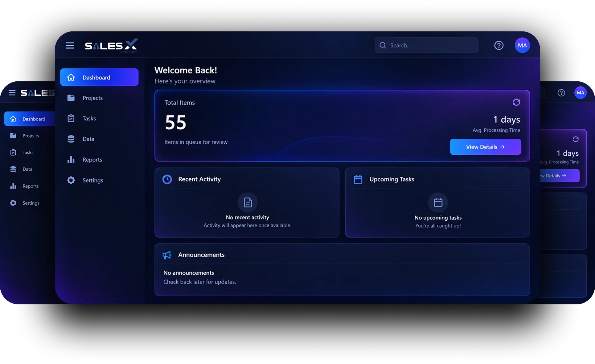Click the '1 days' value in the back-right window
Image resolution: width=595 pixels, height=364 pixels.
pyautogui.click(x=568, y=153)
